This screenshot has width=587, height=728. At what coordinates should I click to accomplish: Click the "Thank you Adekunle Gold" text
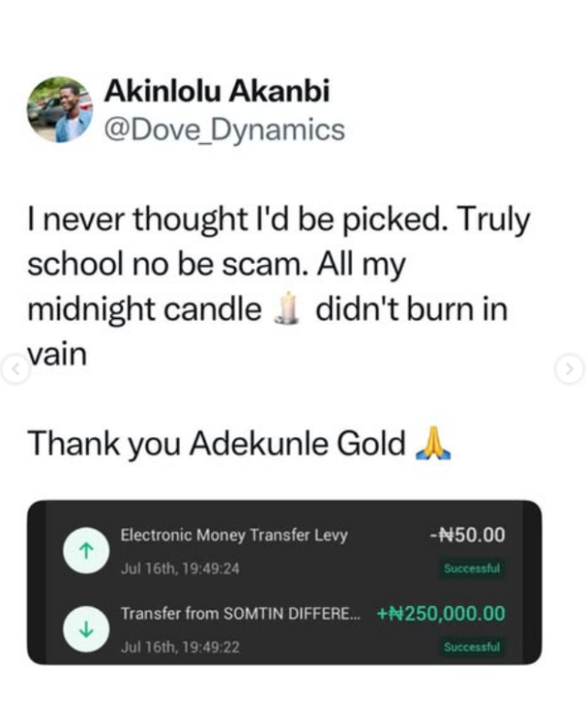coord(216,445)
